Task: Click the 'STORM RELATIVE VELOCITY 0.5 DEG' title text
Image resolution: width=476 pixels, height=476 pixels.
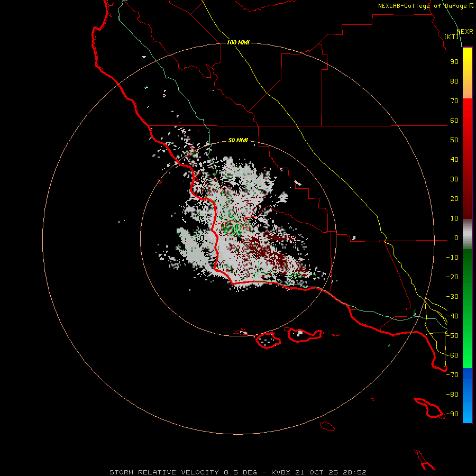Action: tap(183, 472)
